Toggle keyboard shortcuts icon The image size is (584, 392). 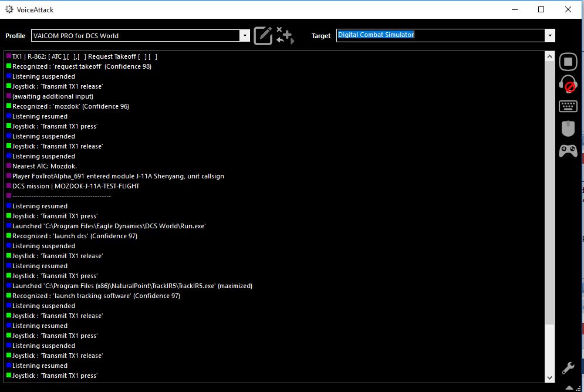(568, 106)
